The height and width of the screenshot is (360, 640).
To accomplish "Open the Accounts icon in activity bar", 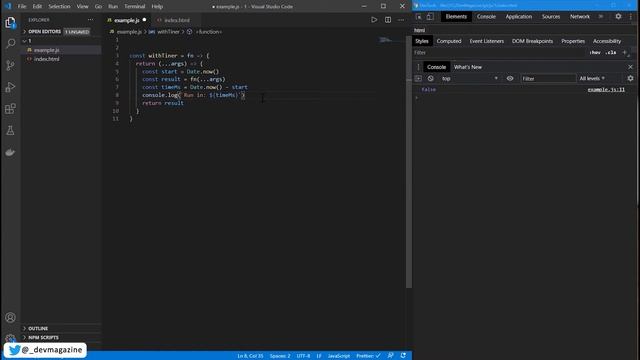I will tap(10, 317).
